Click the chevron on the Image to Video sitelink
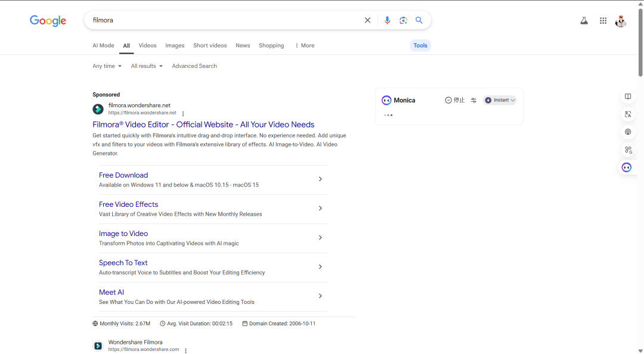The image size is (644, 354). coord(320,237)
